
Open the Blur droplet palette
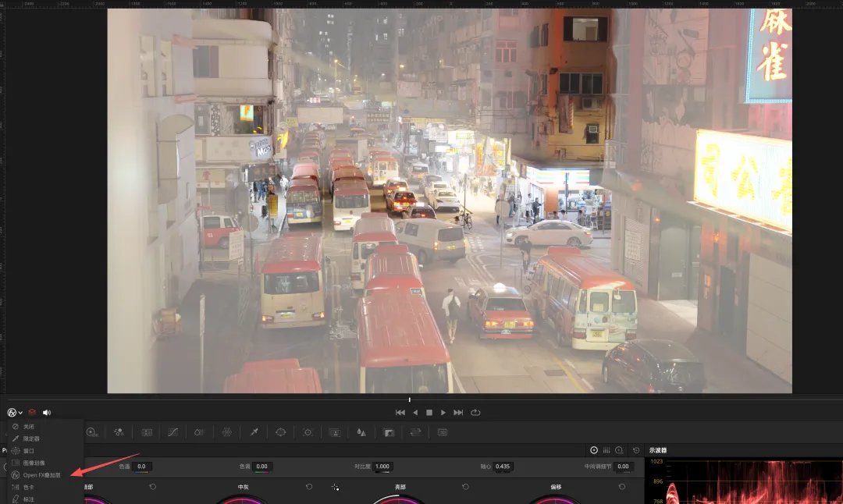[361, 432]
